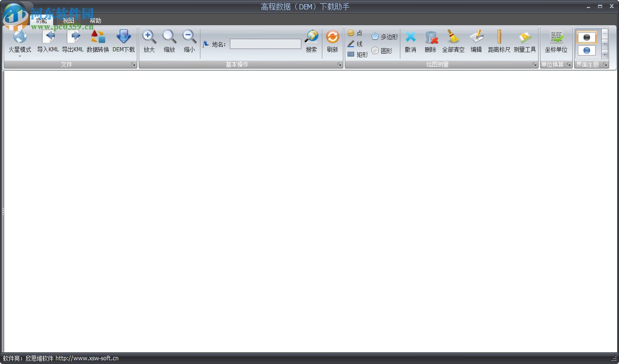Maximize the DEM download assistant window
This screenshot has height=364, width=619.
[x=600, y=7]
